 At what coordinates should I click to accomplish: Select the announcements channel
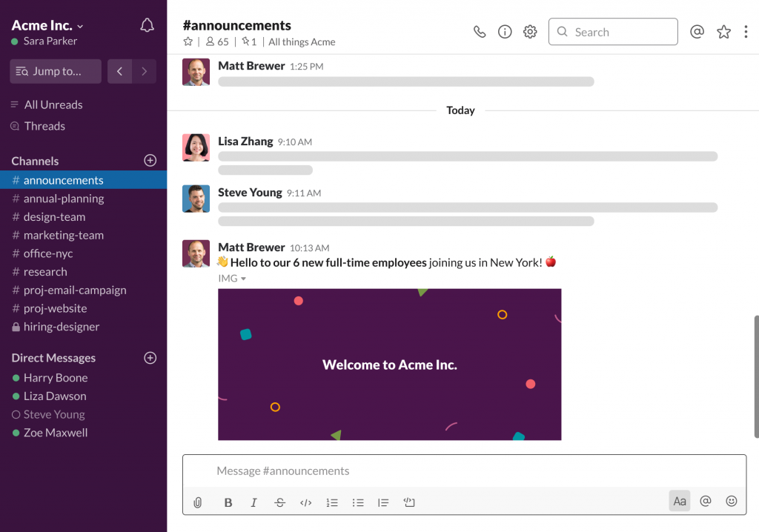point(83,180)
